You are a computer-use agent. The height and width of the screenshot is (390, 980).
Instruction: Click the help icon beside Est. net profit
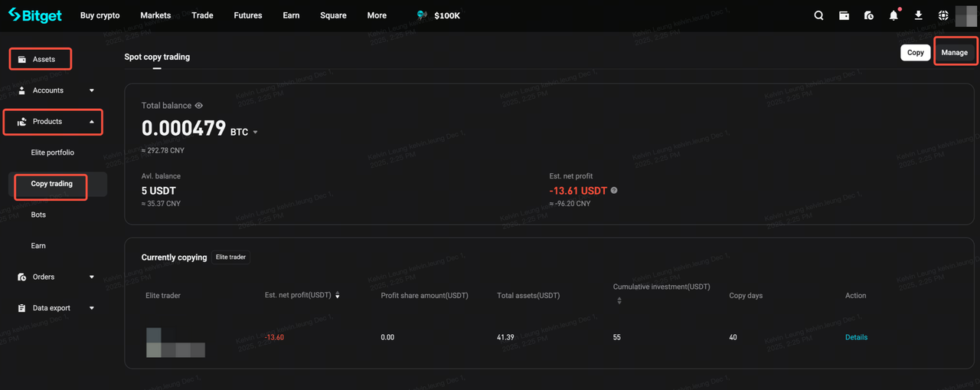pyautogui.click(x=614, y=191)
